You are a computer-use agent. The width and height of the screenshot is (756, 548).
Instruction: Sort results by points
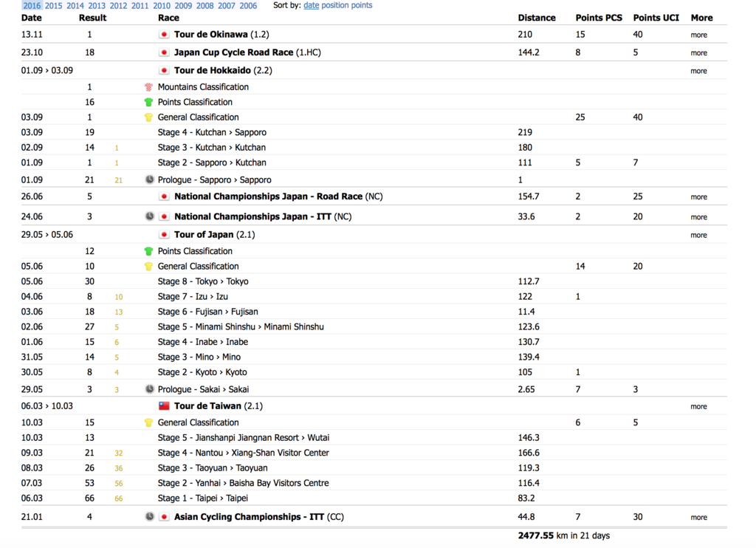click(362, 5)
